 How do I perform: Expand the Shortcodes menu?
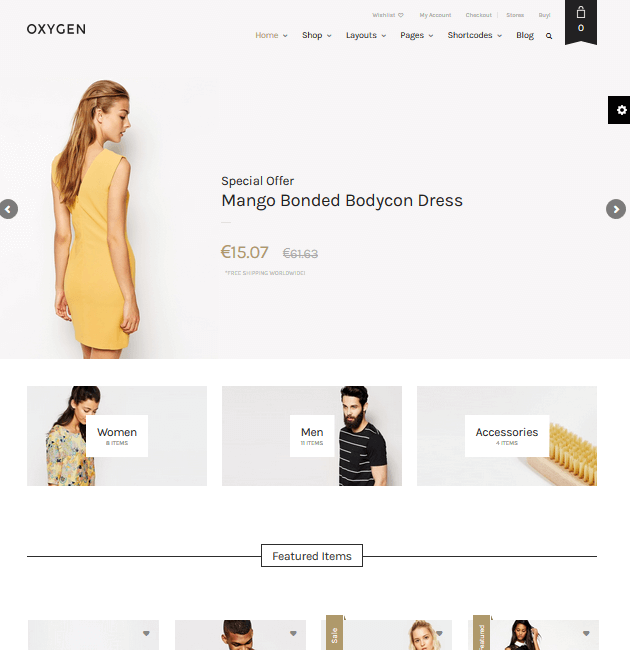[x=475, y=35]
